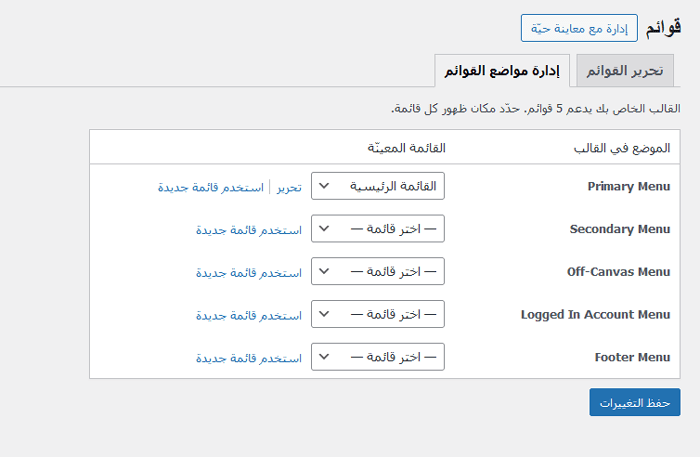The image size is (700, 457).
Task: Open the Off-Canvas Menu dropdown
Action: coord(378,271)
